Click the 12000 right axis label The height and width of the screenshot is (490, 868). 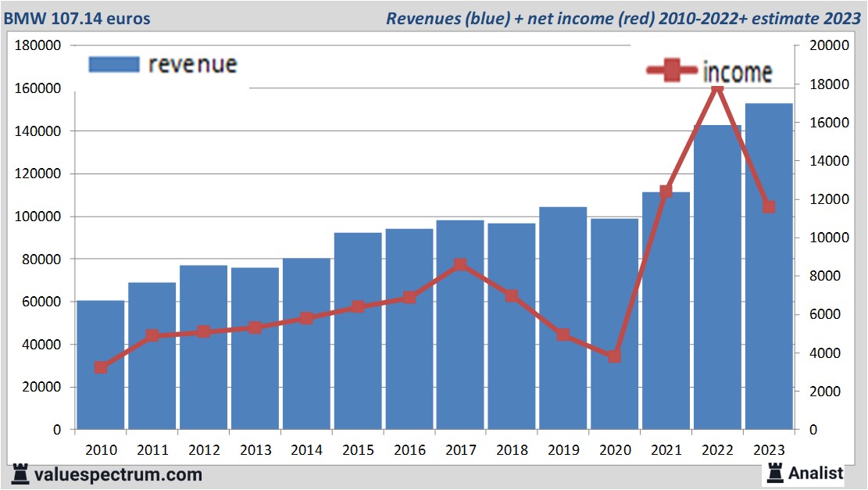[829, 199]
